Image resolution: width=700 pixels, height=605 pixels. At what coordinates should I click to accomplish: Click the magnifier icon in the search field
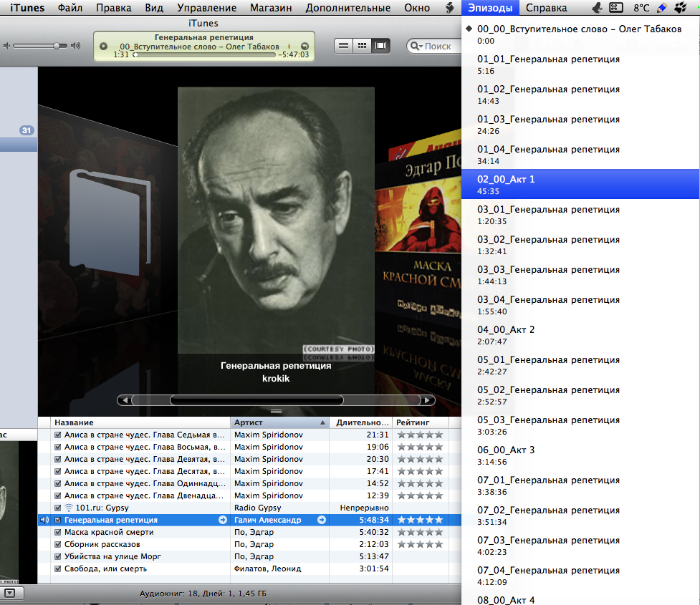point(416,46)
